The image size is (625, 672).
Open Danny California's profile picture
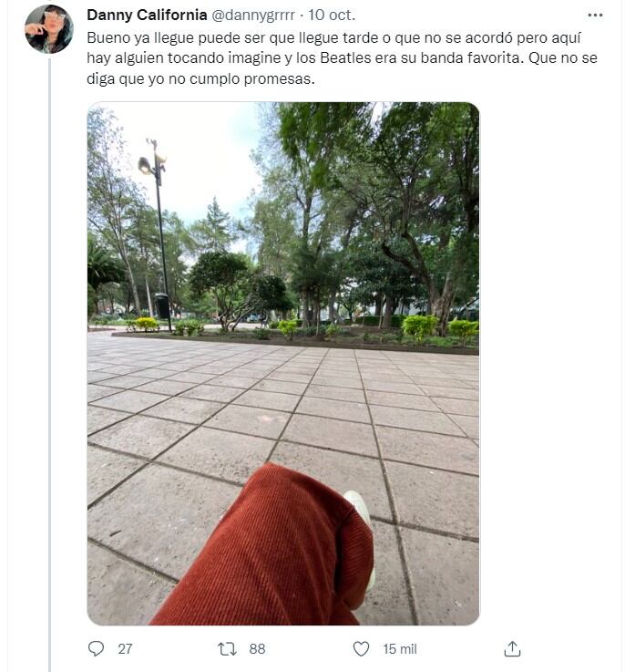coord(49,28)
